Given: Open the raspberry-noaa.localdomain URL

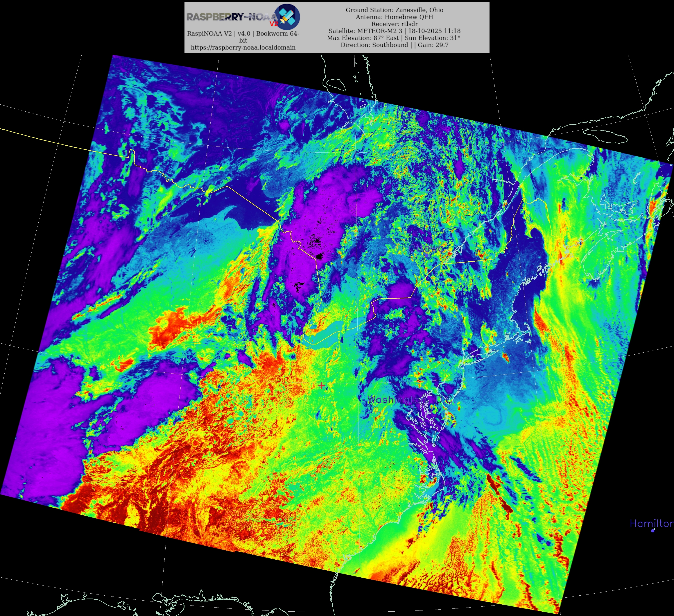Looking at the screenshot, I should [x=243, y=47].
